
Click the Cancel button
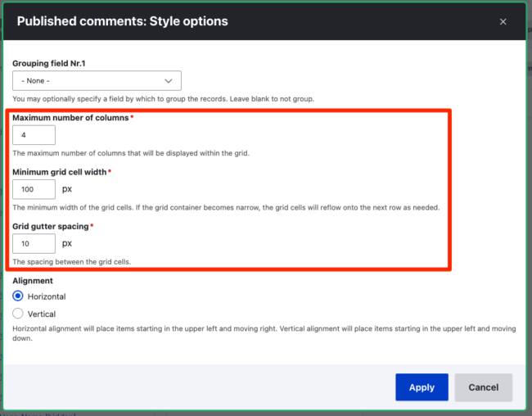483,387
